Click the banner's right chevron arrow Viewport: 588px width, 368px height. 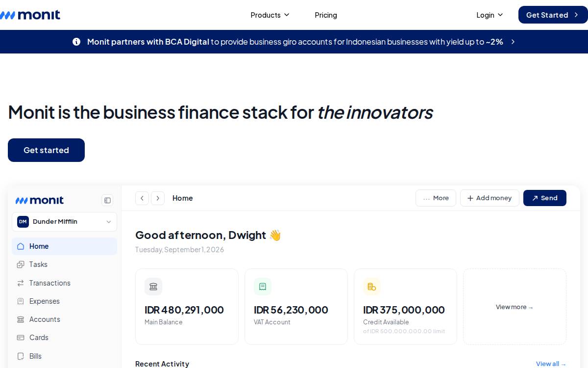(x=513, y=42)
